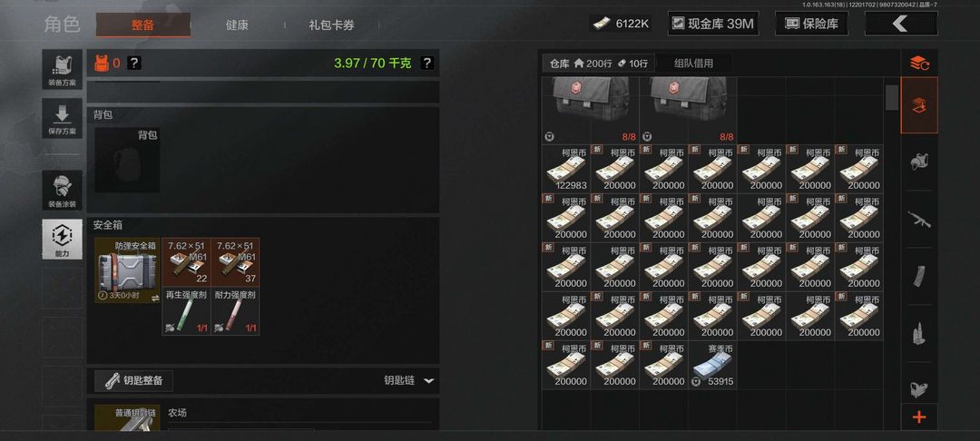
Task: Open the 装备方案 loadout preset icon
Action: pos(62,69)
